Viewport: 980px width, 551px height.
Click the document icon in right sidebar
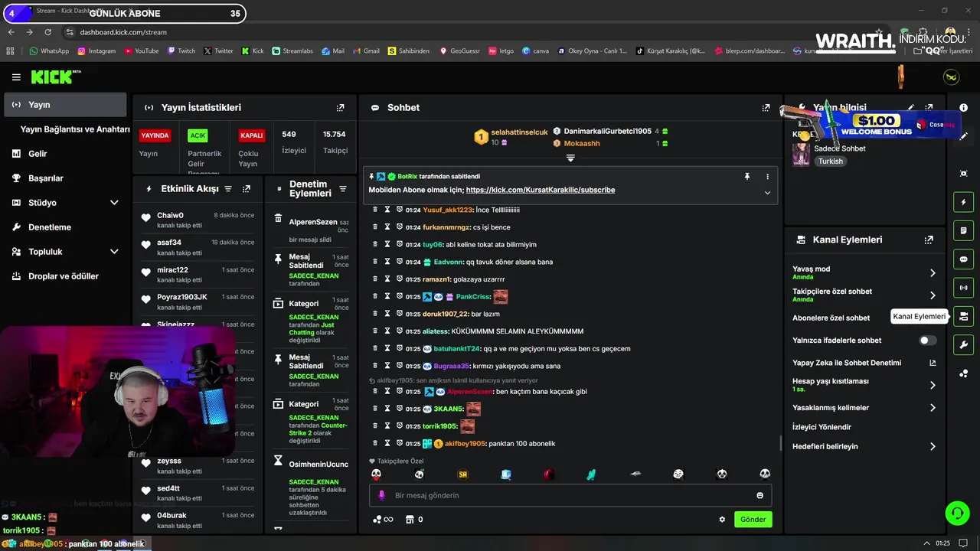(x=963, y=230)
